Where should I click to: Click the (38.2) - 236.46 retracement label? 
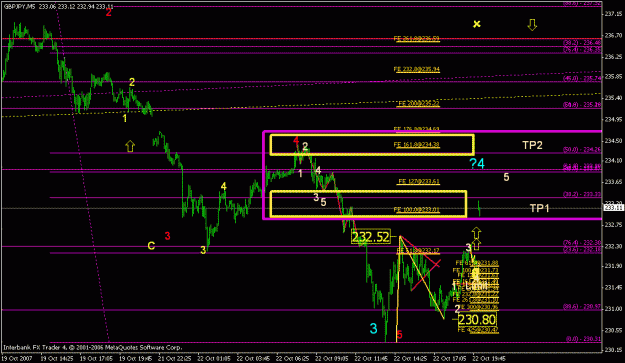pos(582,42)
